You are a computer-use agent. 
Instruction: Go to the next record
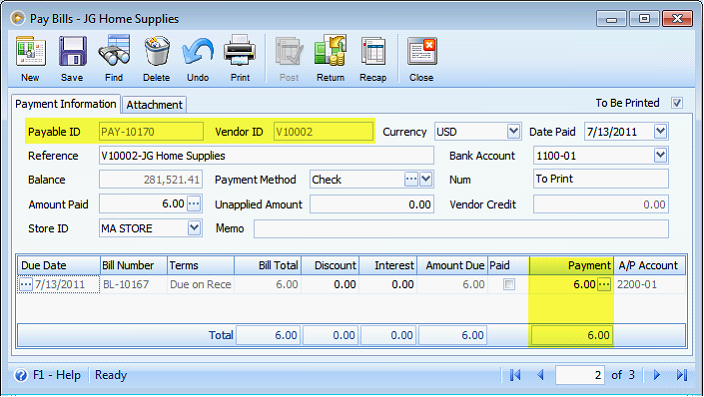657,375
